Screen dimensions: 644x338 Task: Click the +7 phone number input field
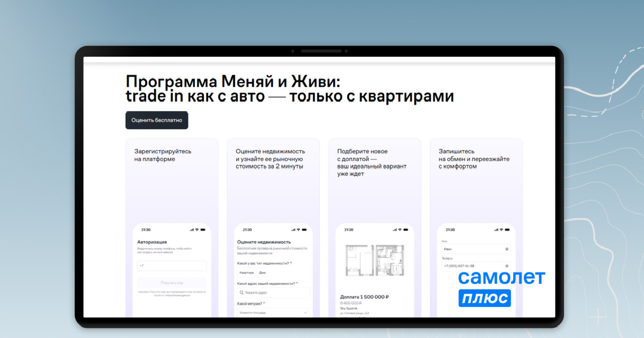[172, 266]
